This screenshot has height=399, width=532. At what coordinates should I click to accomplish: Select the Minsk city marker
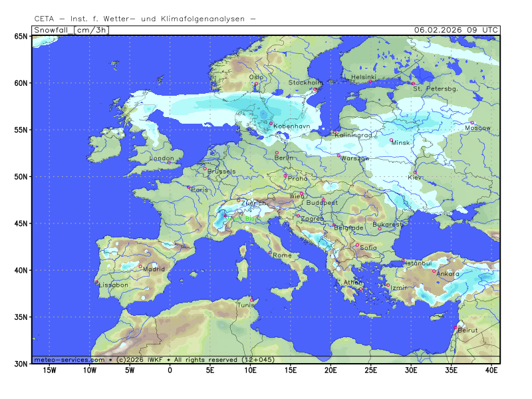392,140
